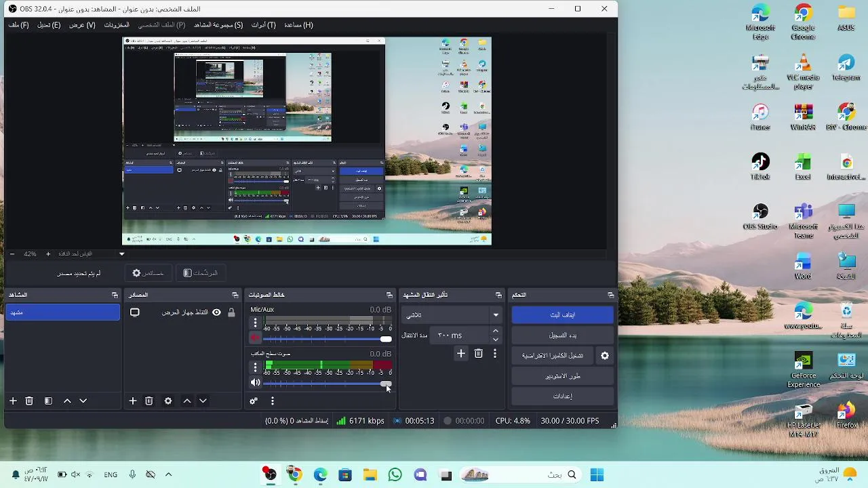This screenshot has width=868, height=488.
Task: Zoom out the preview with minus icon
Action: (x=12, y=253)
